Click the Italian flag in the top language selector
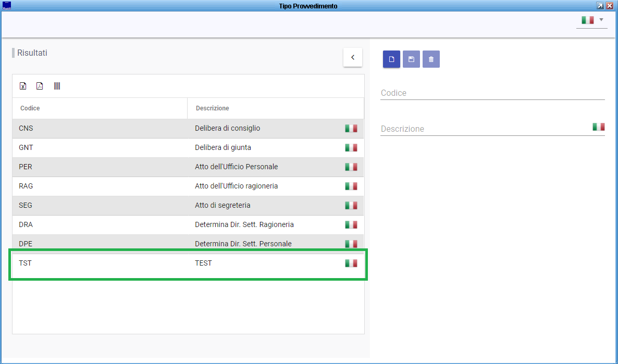 click(x=588, y=20)
